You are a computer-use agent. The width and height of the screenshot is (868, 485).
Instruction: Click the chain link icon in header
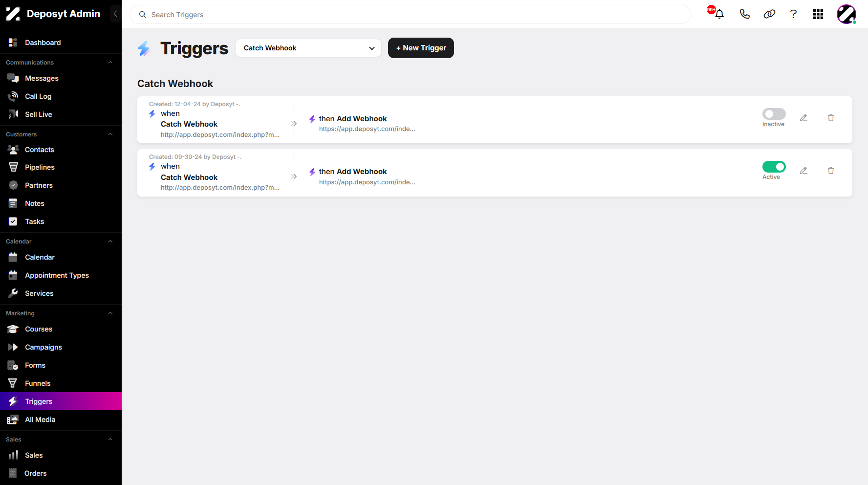click(x=769, y=14)
